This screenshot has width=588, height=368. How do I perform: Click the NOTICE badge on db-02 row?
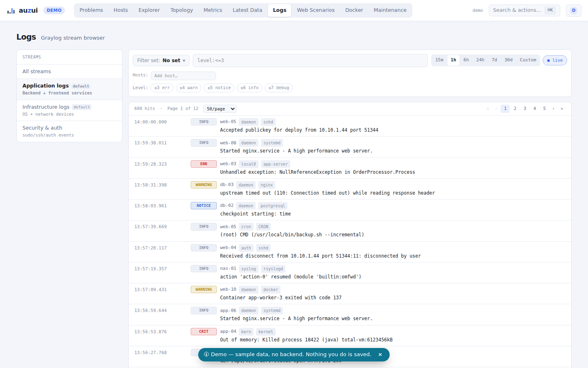tap(204, 206)
